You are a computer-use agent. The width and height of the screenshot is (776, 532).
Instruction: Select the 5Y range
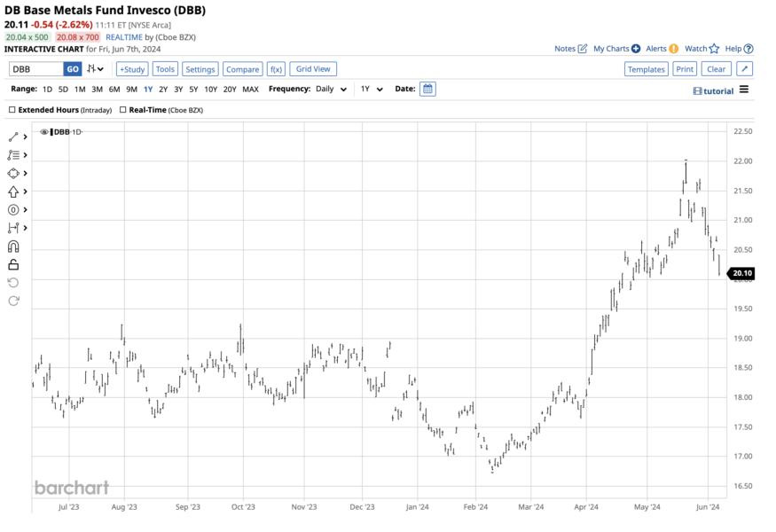point(193,90)
